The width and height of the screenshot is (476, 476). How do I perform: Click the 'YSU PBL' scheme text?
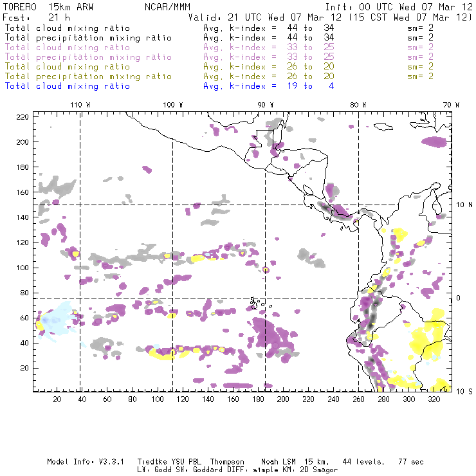click(x=186, y=462)
